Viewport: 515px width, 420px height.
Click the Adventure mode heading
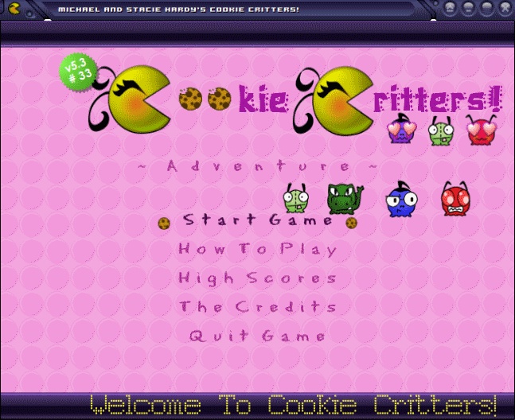[258, 165]
